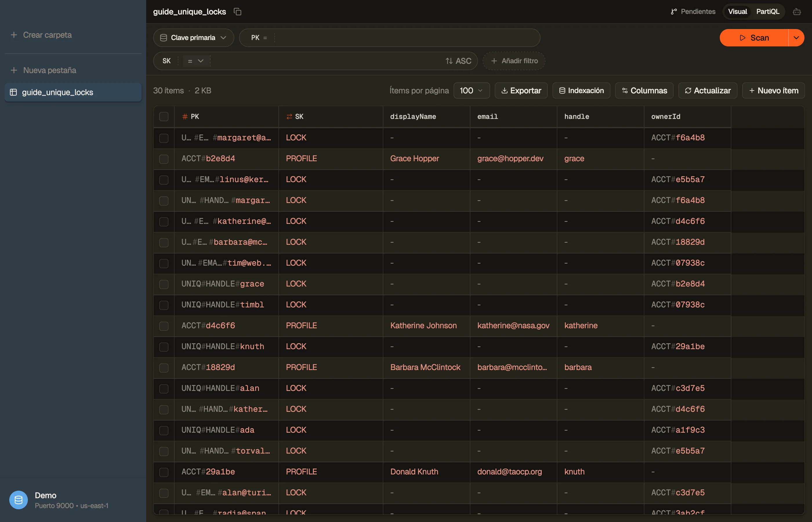Click the #tim@web.… PK cell
812x522 pixels.
click(x=226, y=263)
